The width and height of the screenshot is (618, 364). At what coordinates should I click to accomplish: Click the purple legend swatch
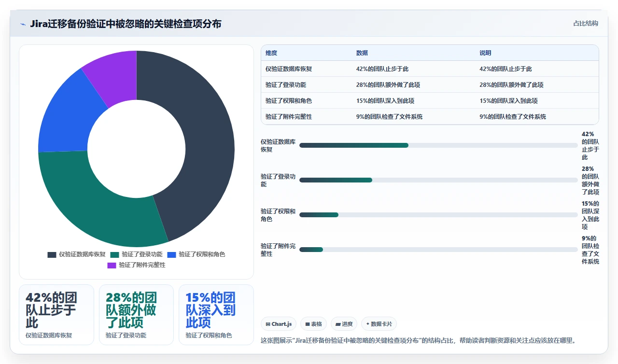point(112,265)
